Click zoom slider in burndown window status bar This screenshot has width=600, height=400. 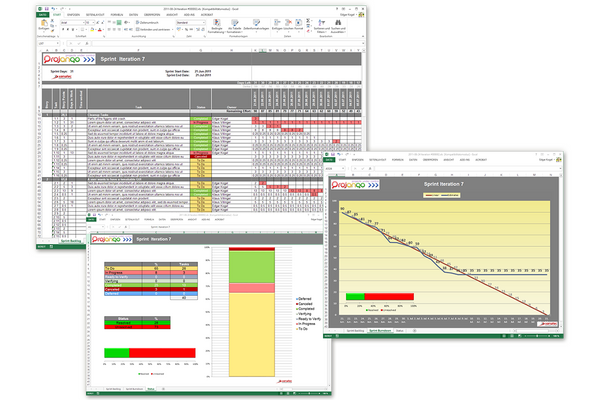click(x=537, y=336)
